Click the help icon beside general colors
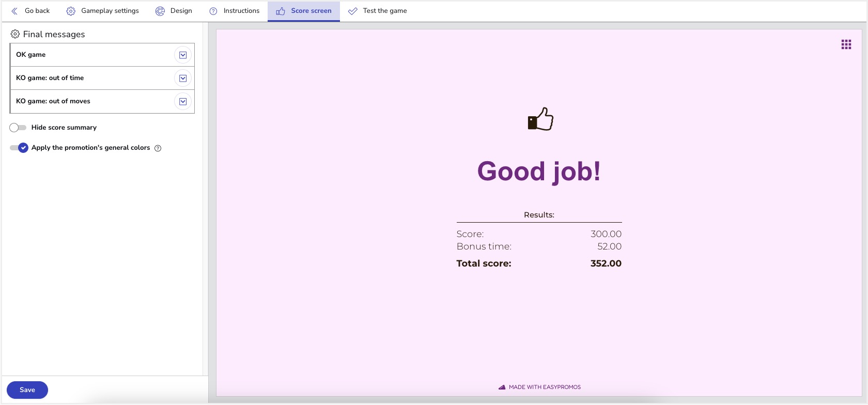 [158, 148]
